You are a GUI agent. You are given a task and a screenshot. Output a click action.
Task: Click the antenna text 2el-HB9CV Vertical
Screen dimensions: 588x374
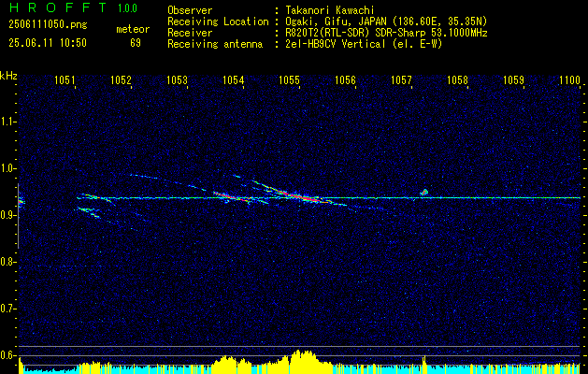(336, 44)
